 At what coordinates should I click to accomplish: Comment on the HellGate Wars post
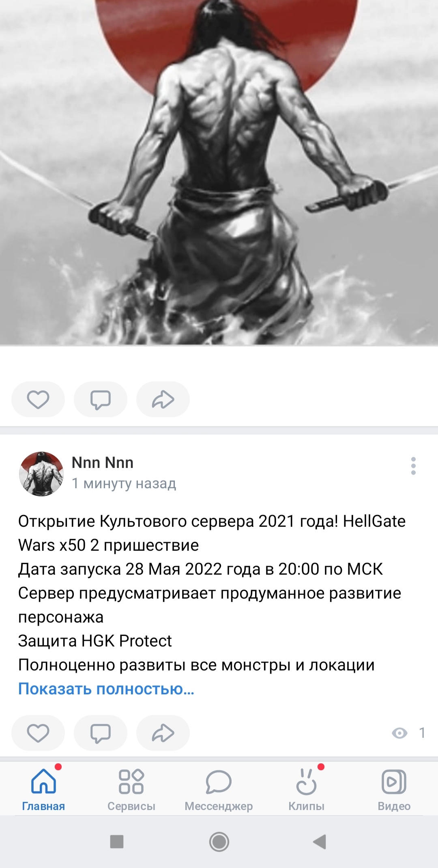tap(101, 733)
